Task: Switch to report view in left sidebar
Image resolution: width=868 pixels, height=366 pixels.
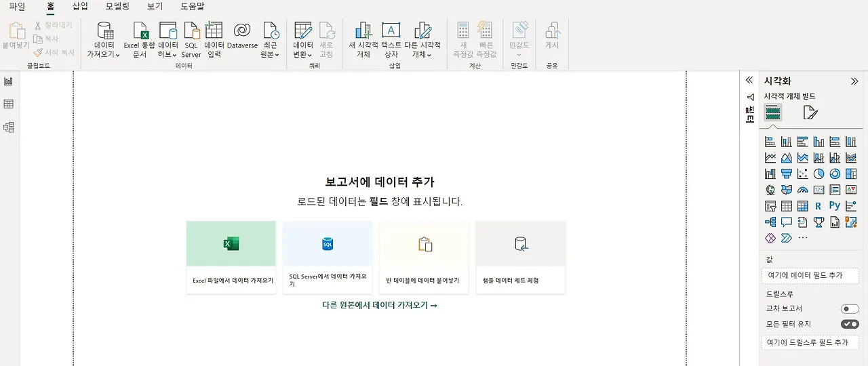Action: (9, 81)
